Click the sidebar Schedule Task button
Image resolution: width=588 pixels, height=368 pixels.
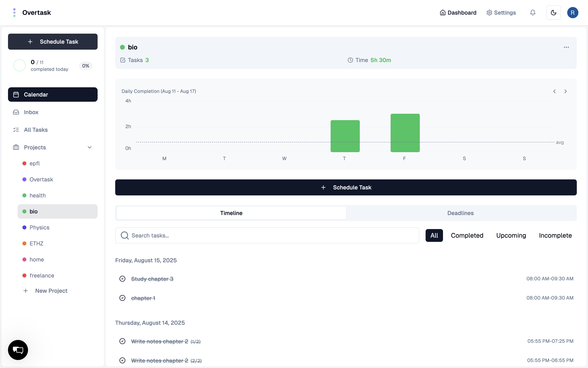point(53,42)
